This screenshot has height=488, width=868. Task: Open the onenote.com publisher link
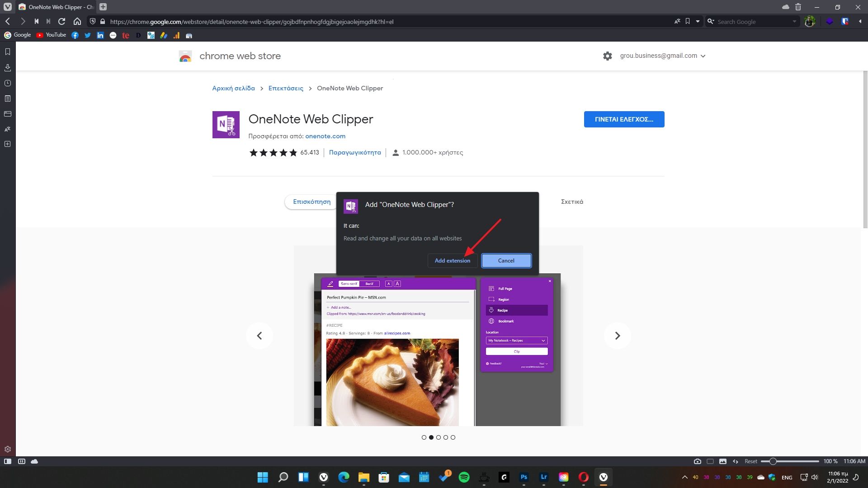pos(325,136)
